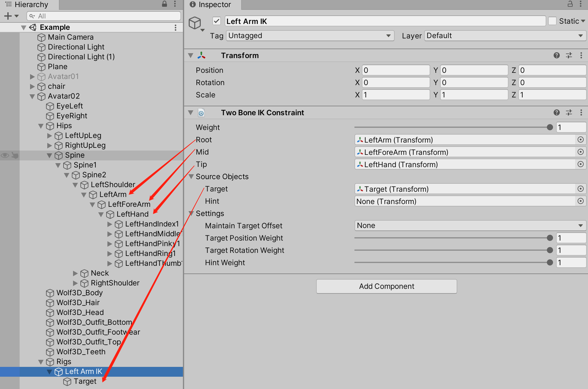Image resolution: width=588 pixels, height=389 pixels.
Task: Open Example scene context menu
Action: point(176,27)
